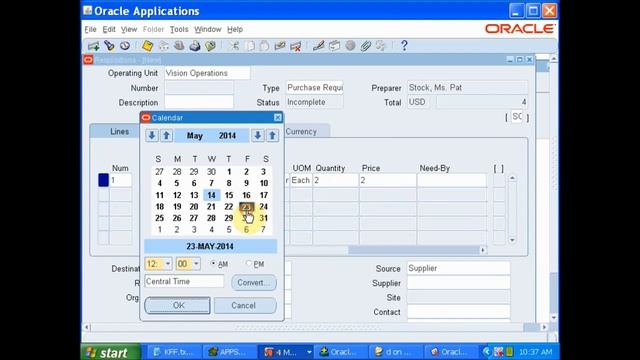Screen dimensions: 640x360
Task: Click the Zoom toolbar icon
Action: (x=334, y=46)
